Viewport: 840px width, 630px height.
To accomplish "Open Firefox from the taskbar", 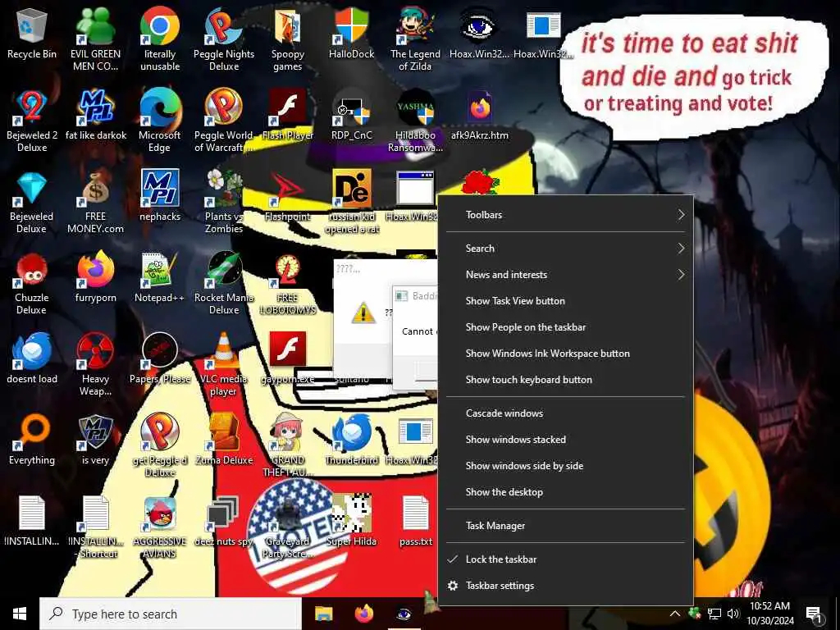I will pos(363,614).
